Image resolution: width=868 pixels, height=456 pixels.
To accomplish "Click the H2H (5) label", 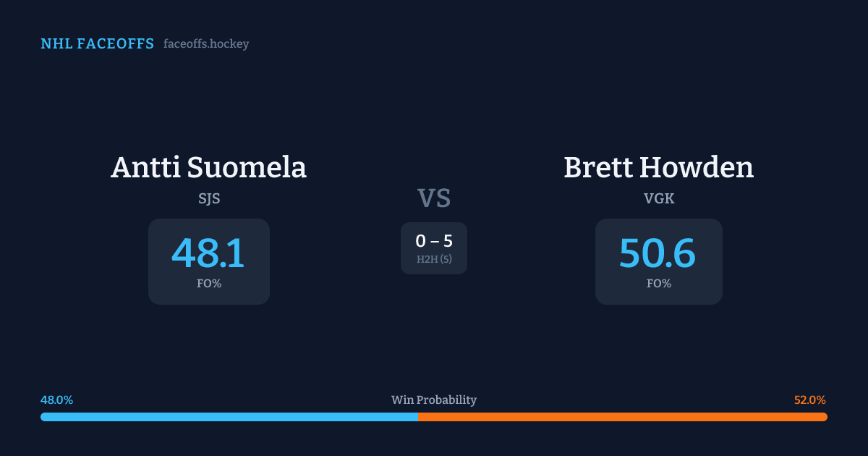I will (x=434, y=259).
